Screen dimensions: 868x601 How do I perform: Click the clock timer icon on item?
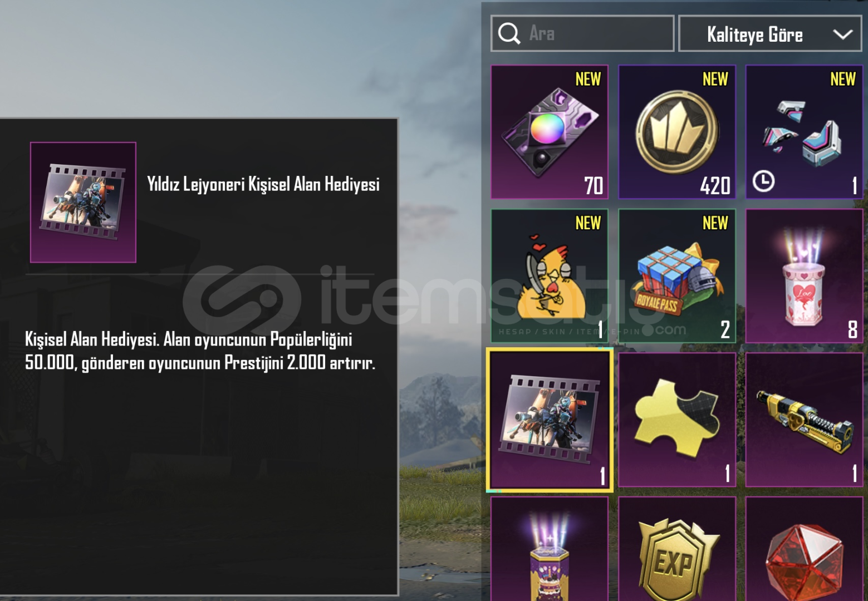pyautogui.click(x=763, y=181)
